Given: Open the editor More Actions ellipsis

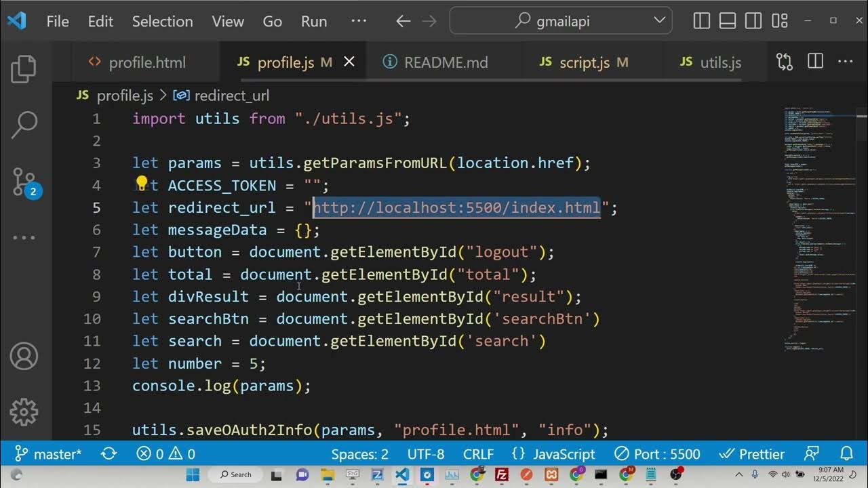Looking at the screenshot, I should click(845, 62).
